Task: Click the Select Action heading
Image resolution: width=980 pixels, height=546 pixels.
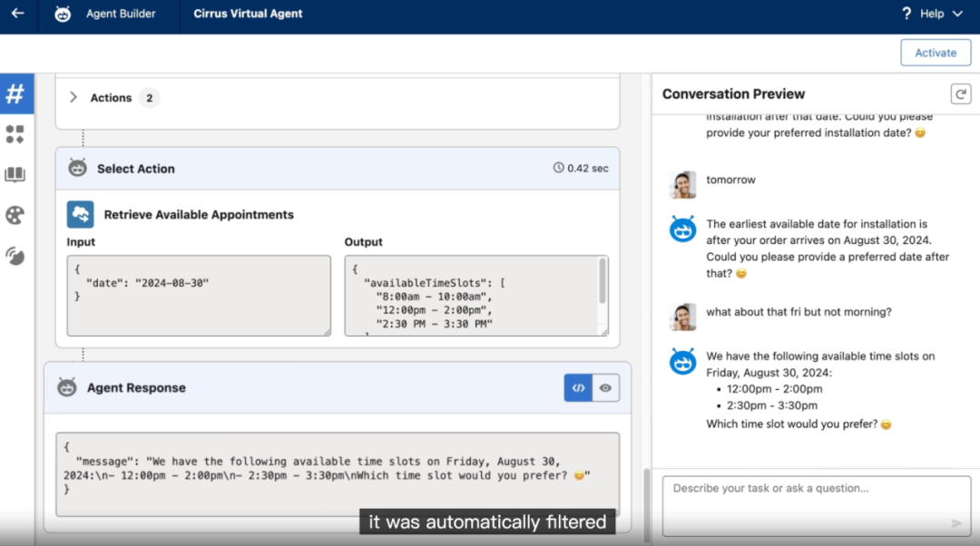Action: pyautogui.click(x=135, y=169)
